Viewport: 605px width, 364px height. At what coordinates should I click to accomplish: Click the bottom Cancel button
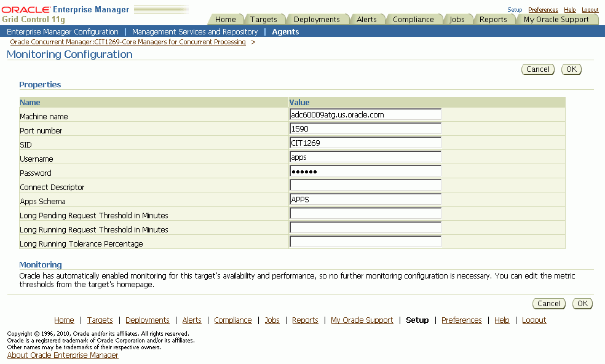coord(549,304)
